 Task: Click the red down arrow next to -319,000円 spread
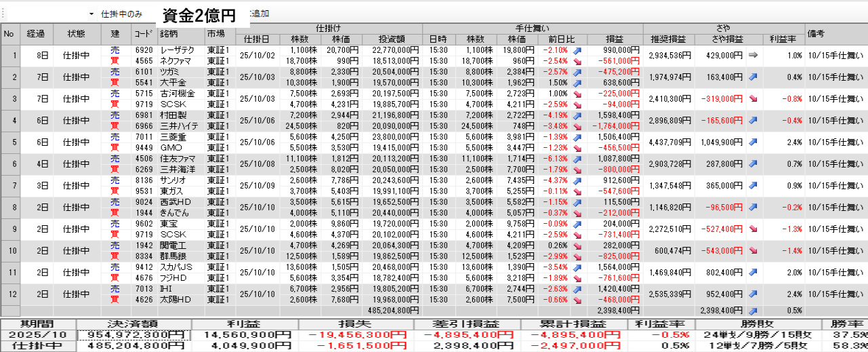point(753,98)
